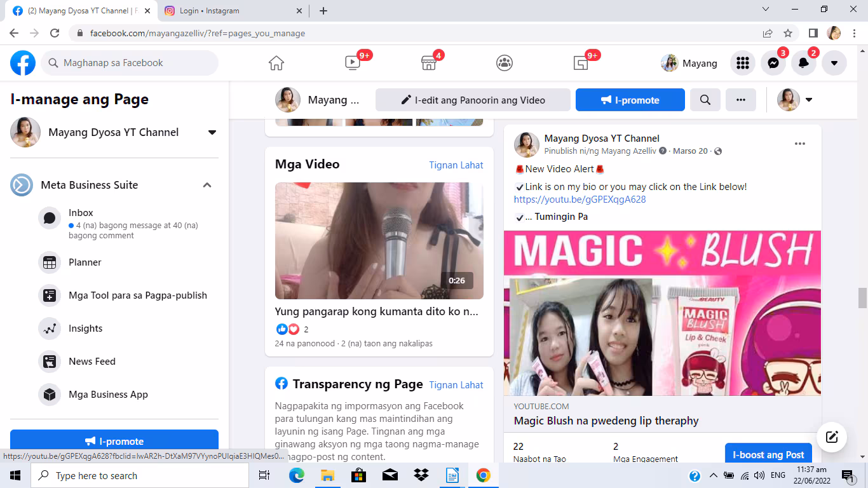The image size is (868, 488).
Task: Open the apps grid menu icon
Action: [x=743, y=63]
